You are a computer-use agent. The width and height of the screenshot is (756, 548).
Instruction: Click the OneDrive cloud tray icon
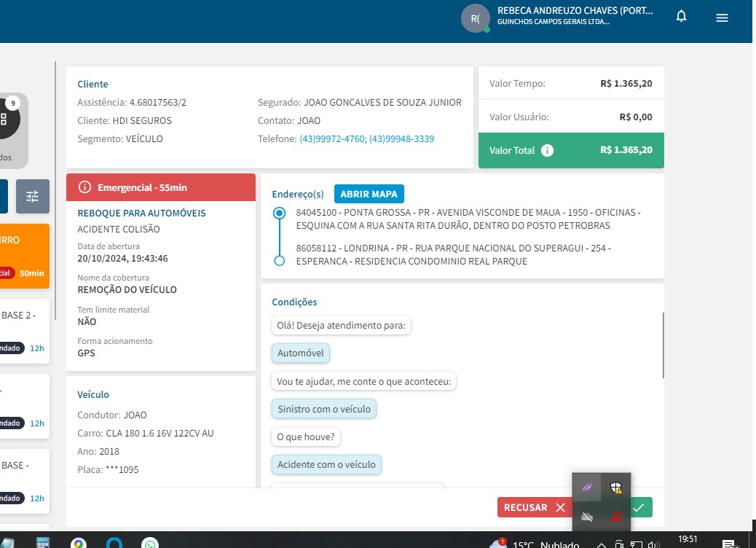point(587,517)
